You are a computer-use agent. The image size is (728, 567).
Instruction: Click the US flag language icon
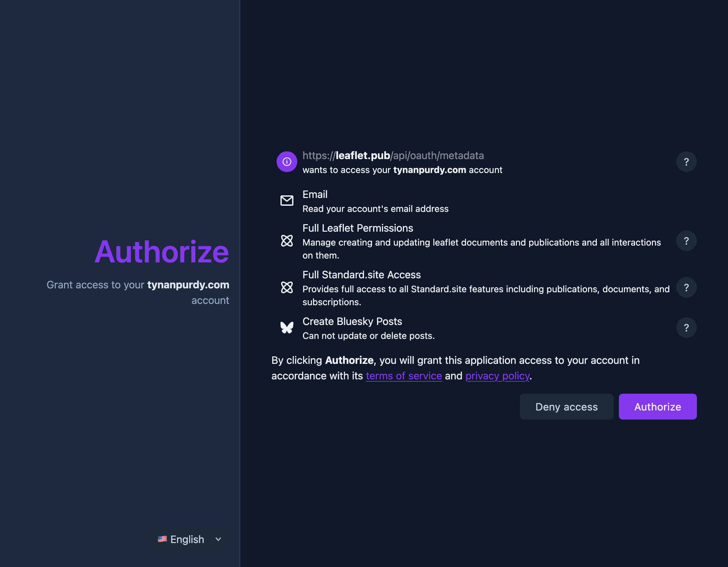click(162, 539)
